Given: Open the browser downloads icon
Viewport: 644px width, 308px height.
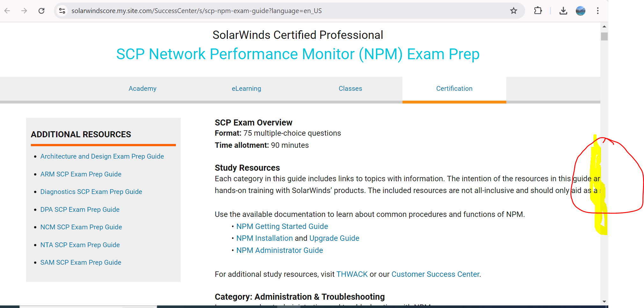Looking at the screenshot, I should click(563, 11).
